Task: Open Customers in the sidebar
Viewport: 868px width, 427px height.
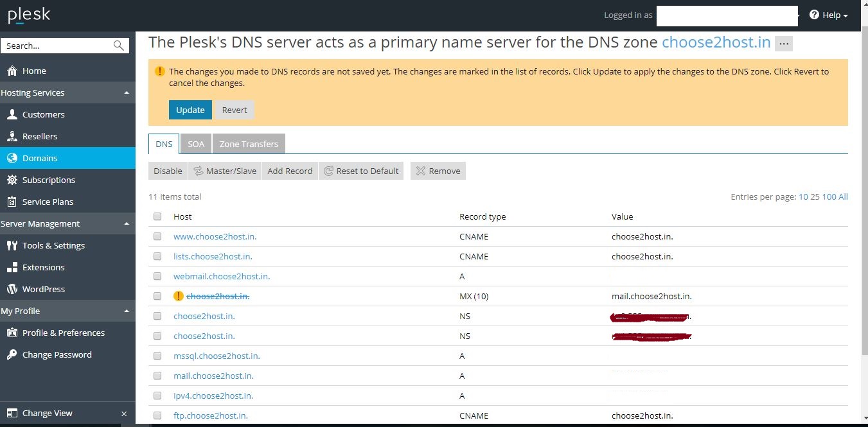Action: coord(44,114)
